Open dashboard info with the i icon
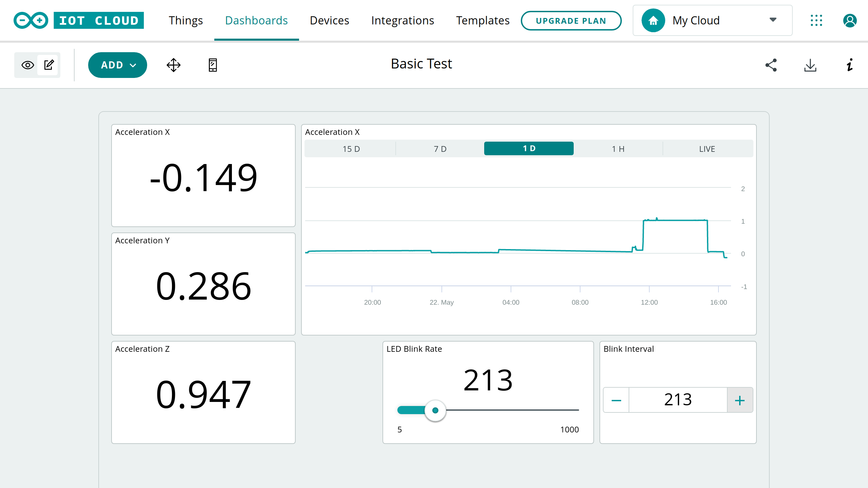This screenshot has height=488, width=868. tap(849, 65)
